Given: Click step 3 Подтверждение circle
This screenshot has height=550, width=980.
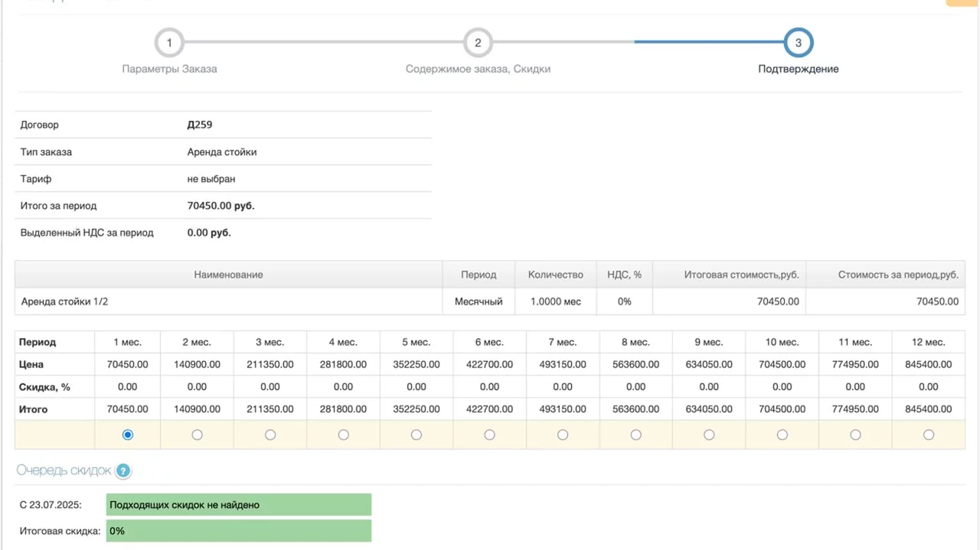Looking at the screenshot, I should pyautogui.click(x=798, y=43).
